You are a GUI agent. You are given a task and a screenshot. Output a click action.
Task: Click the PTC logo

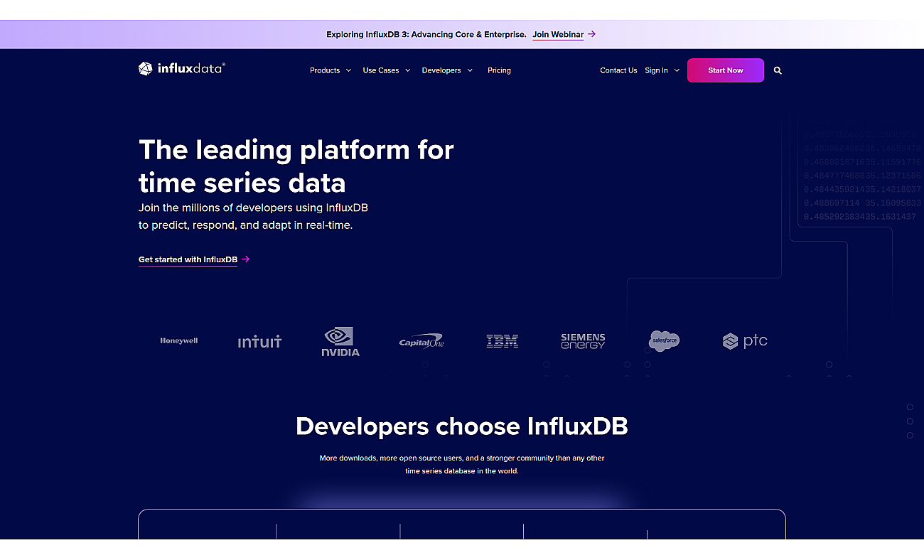pyautogui.click(x=745, y=341)
